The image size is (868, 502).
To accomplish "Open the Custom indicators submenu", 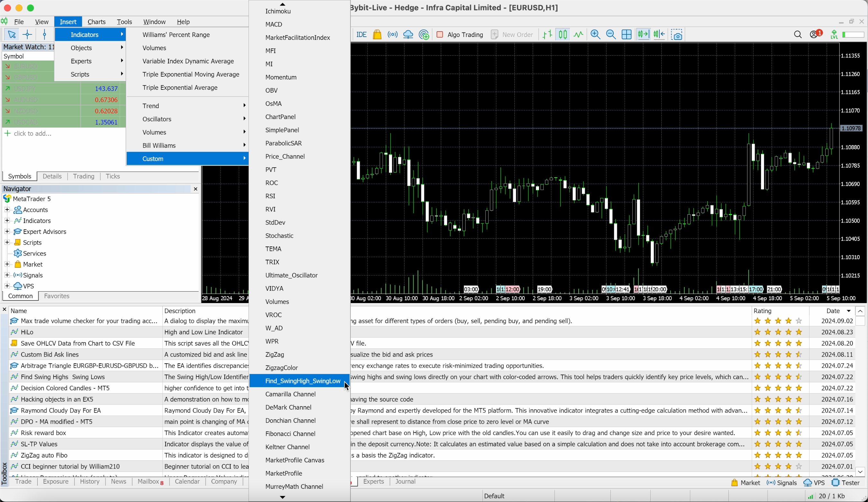I will [153, 158].
